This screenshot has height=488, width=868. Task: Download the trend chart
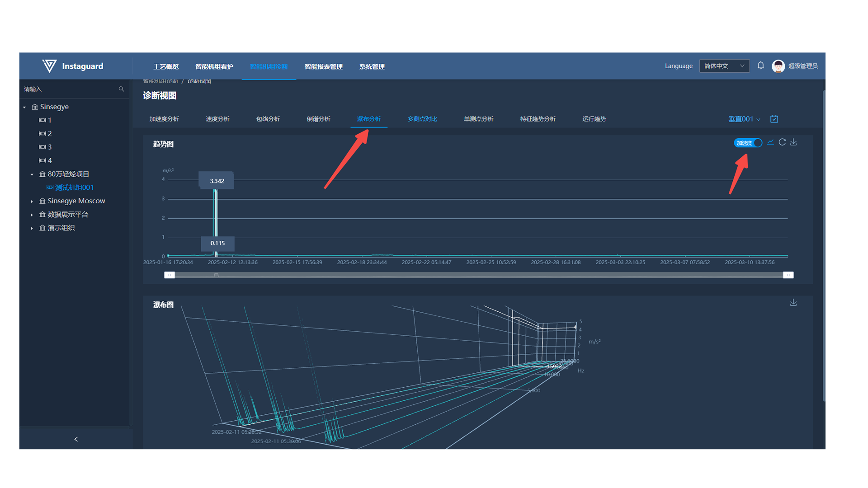point(793,142)
